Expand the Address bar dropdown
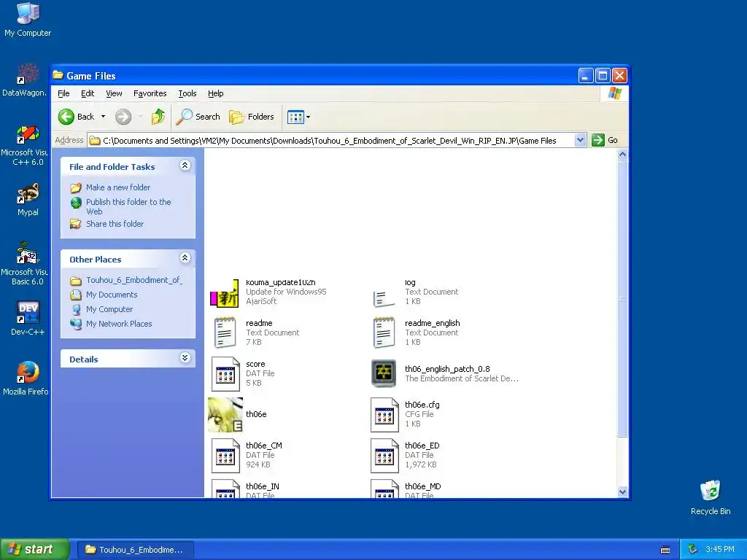The width and height of the screenshot is (747, 560). (x=580, y=140)
